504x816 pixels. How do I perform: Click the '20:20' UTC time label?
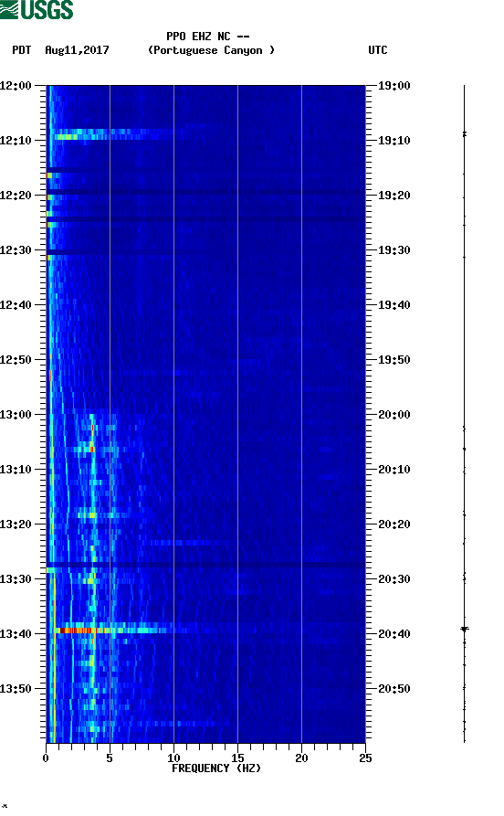(x=394, y=525)
